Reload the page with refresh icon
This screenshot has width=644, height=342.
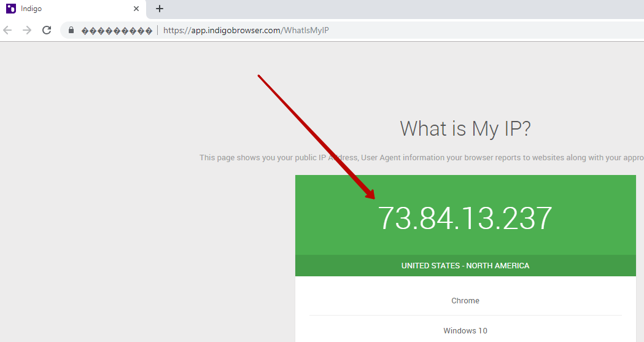[x=47, y=30]
